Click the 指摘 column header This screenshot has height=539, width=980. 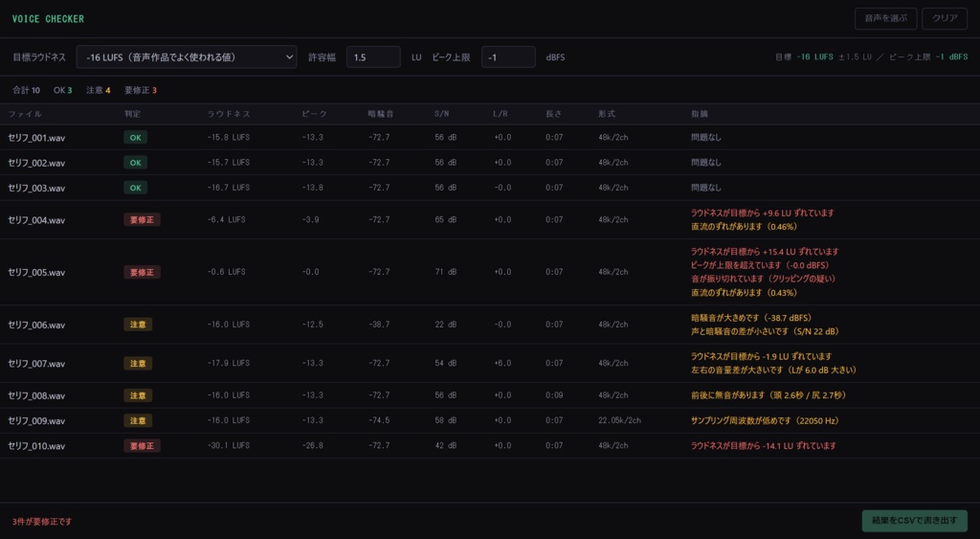700,114
